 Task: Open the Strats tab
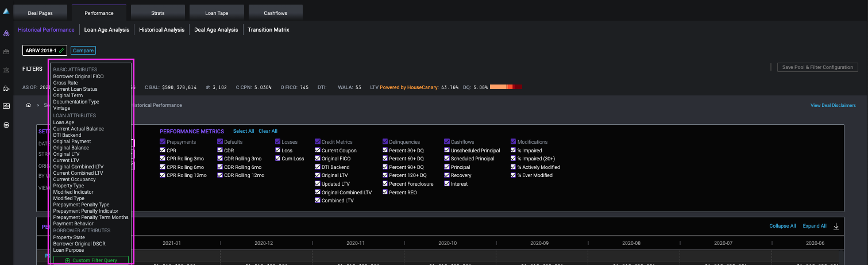pyautogui.click(x=158, y=13)
